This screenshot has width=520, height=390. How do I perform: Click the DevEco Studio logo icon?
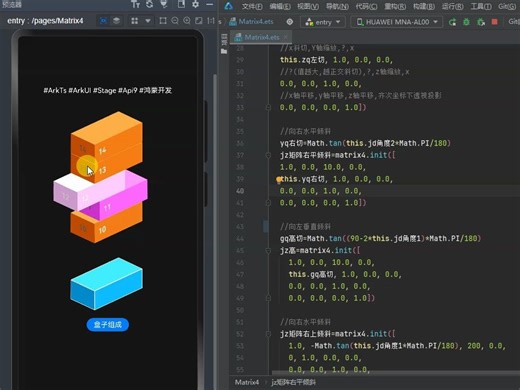[229, 6]
